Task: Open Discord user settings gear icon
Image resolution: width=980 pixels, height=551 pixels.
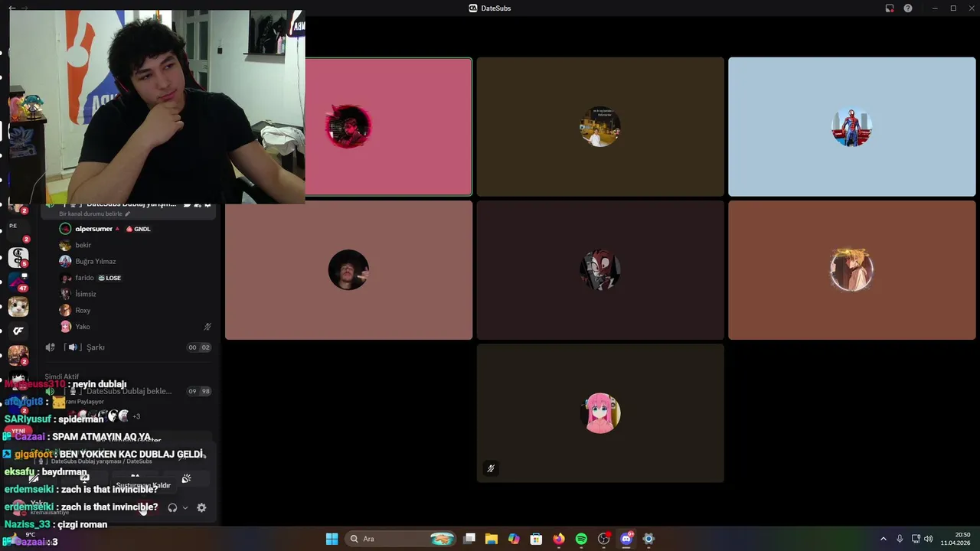Action: tap(201, 507)
